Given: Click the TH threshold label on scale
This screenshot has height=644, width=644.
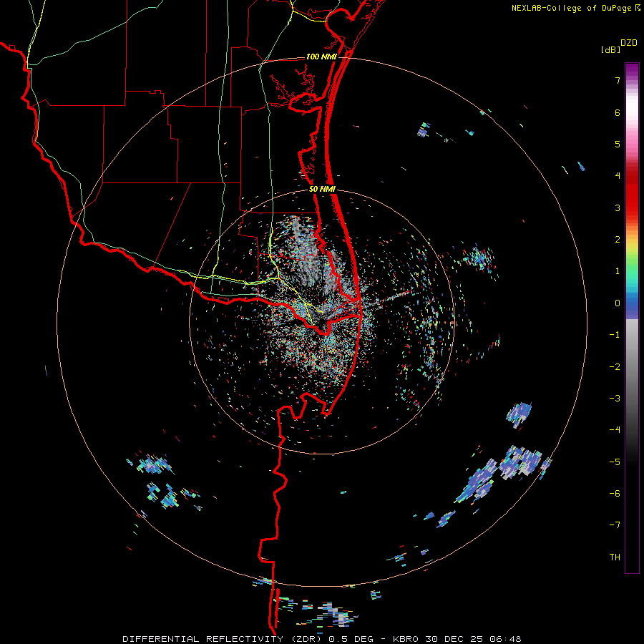Looking at the screenshot, I should tap(615, 557).
